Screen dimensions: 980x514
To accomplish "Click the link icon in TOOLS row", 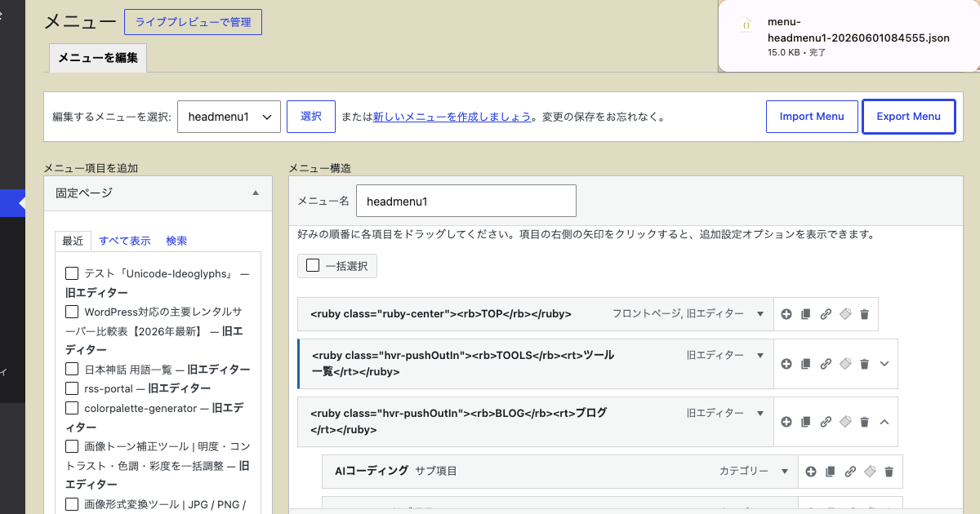I will click(826, 364).
